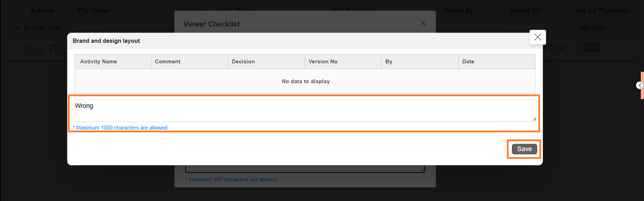Sort by the Comment column header
The width and height of the screenshot is (644, 201).
click(168, 62)
